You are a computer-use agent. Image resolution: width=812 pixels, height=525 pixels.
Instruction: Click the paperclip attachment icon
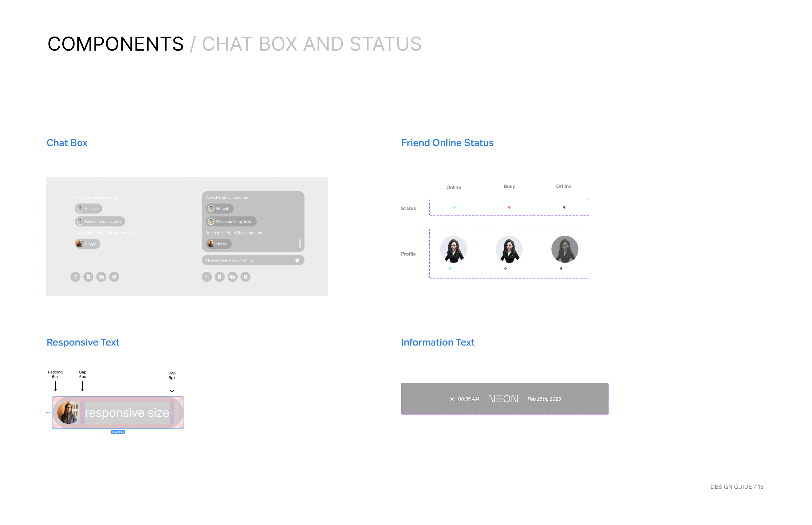[297, 260]
